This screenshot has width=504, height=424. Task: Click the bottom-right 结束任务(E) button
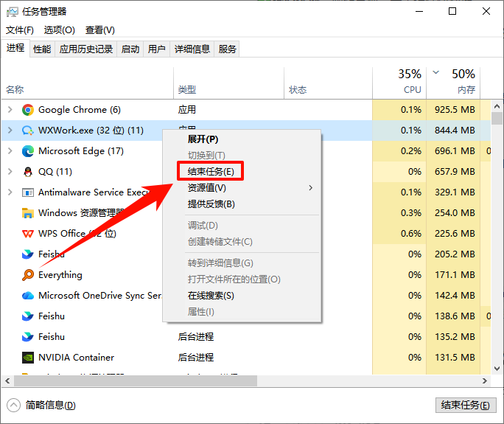point(466,406)
